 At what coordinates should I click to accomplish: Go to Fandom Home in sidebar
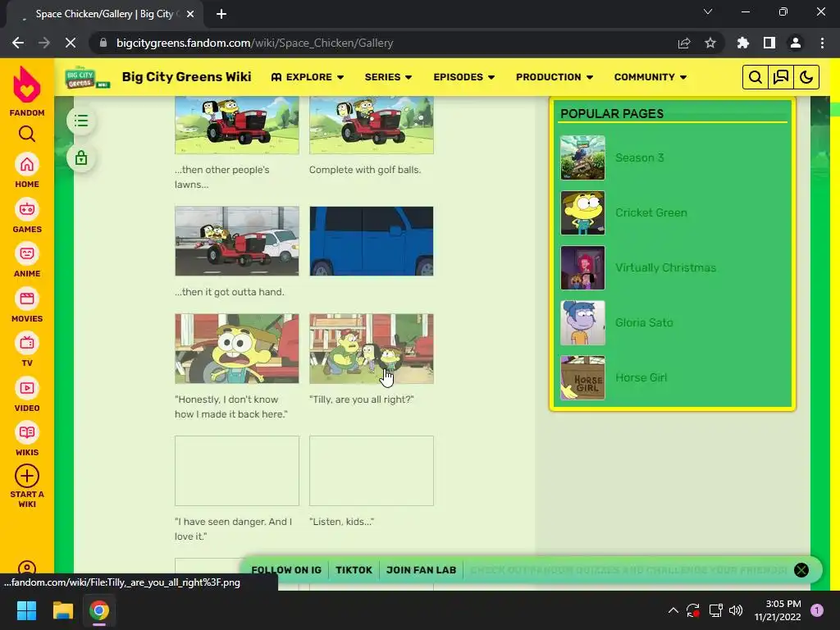coord(27,171)
